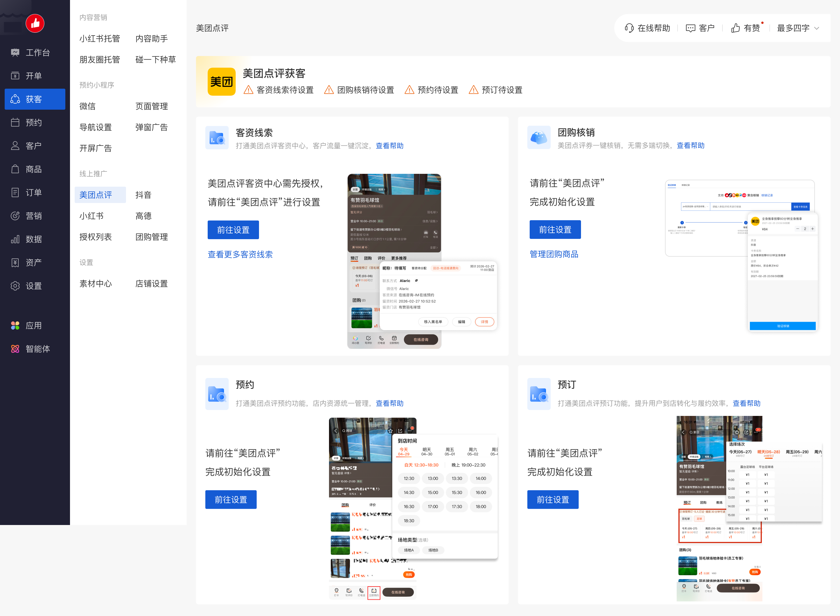Image resolution: width=840 pixels, height=616 pixels.
Task: Open the 商品 shopping bag icon
Action: [x=15, y=169]
